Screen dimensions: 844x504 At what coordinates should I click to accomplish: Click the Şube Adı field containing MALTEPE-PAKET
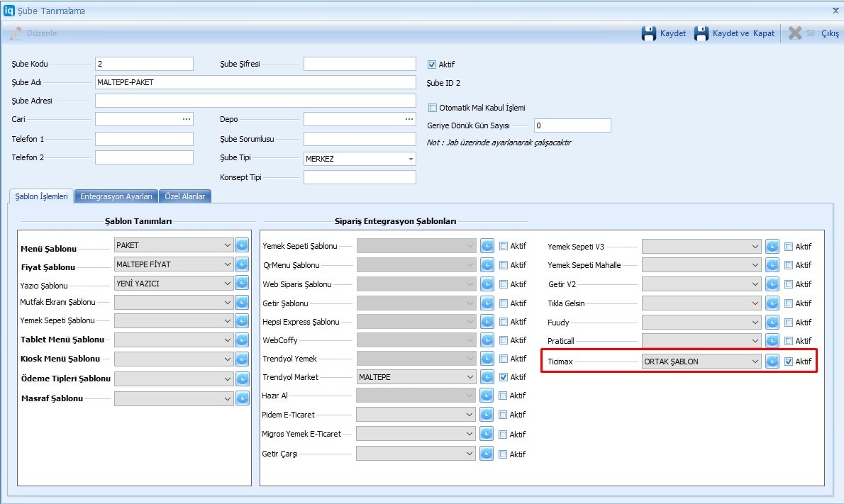pos(255,82)
